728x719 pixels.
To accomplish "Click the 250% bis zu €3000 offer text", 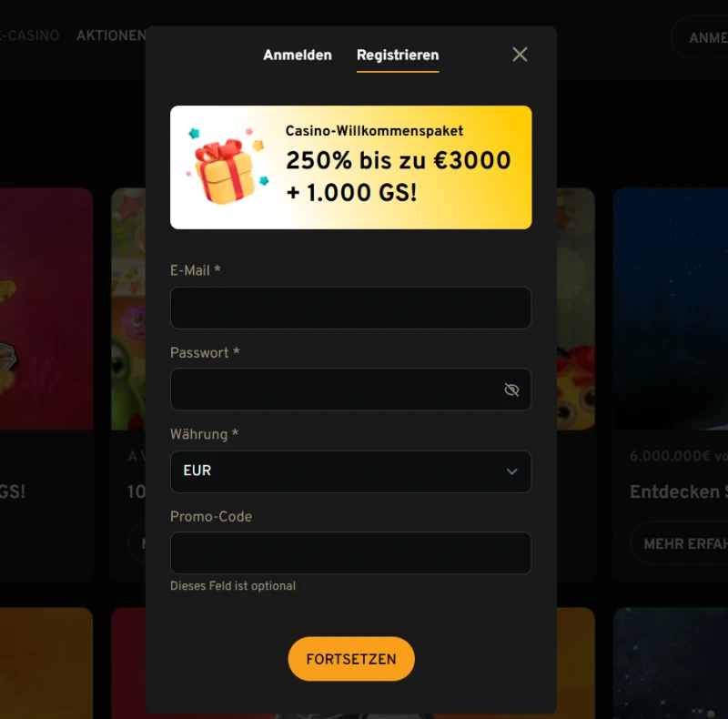I will point(399,160).
